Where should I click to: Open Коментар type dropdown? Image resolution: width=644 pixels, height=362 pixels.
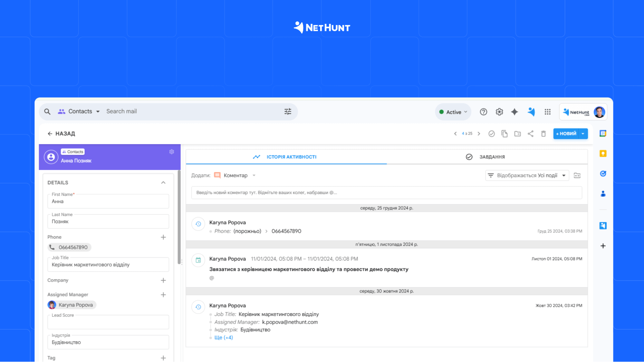click(235, 176)
